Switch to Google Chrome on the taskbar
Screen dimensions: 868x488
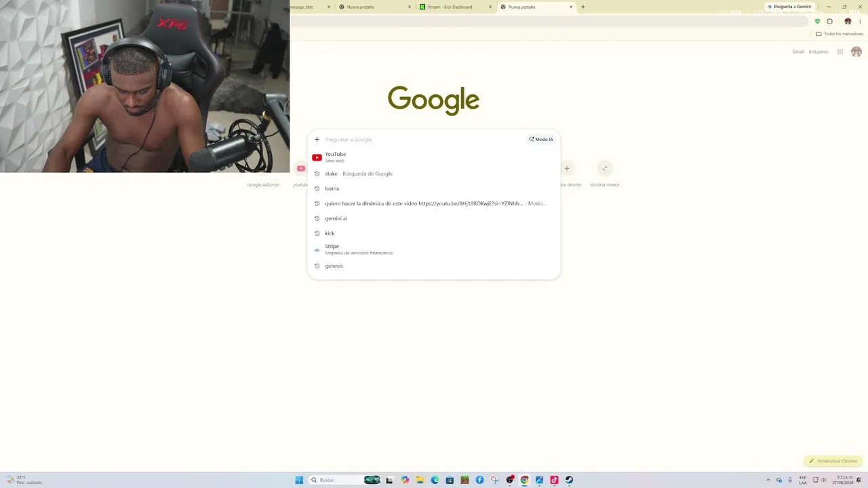[524, 480]
